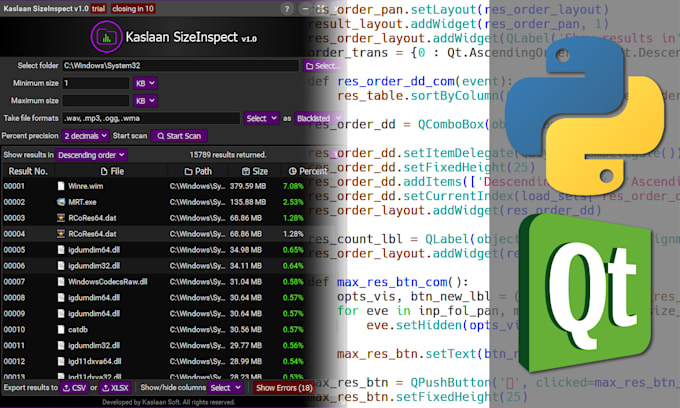The height and width of the screenshot is (408, 680).
Task: Open the help question mark button
Action: (x=286, y=9)
